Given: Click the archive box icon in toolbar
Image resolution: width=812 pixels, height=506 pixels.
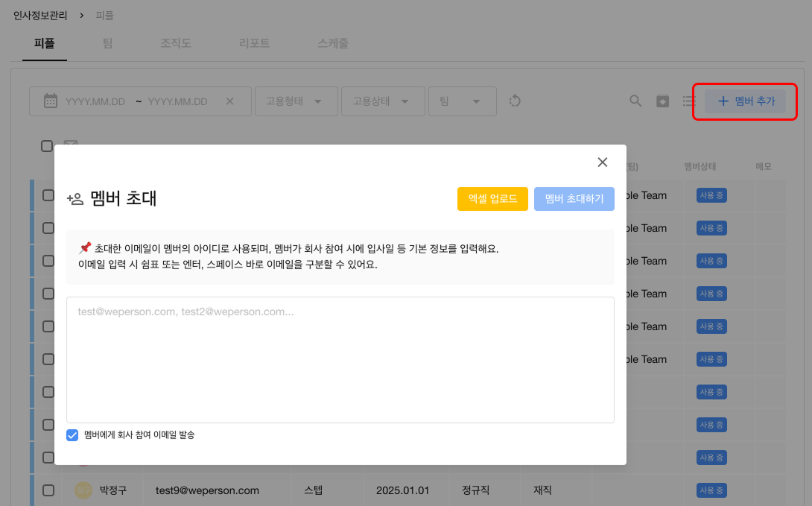Looking at the screenshot, I should point(663,101).
